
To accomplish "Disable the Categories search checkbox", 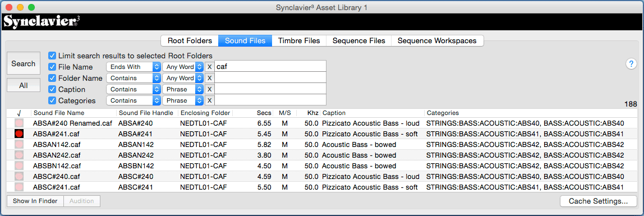I will pos(52,100).
